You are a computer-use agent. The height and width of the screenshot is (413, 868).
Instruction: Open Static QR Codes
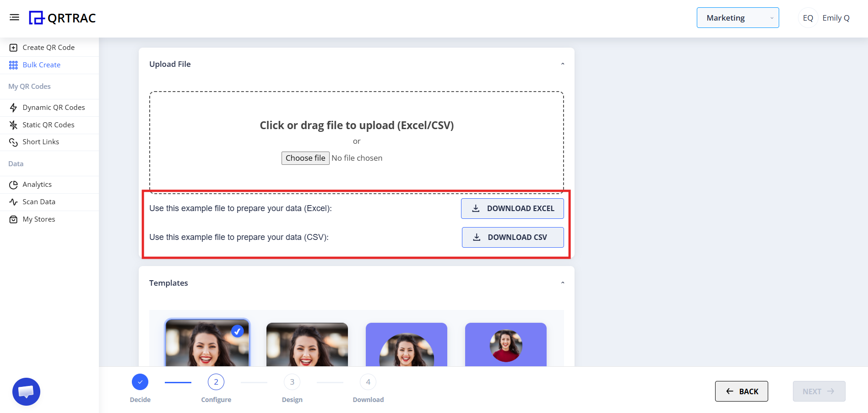(49, 125)
